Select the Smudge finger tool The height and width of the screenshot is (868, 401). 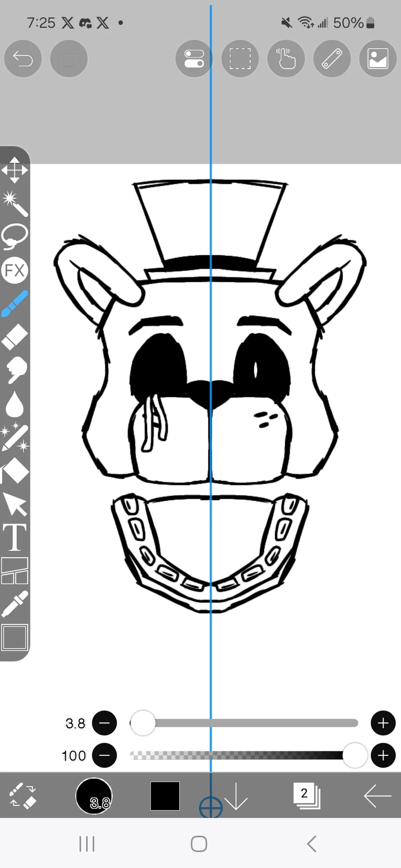click(16, 370)
